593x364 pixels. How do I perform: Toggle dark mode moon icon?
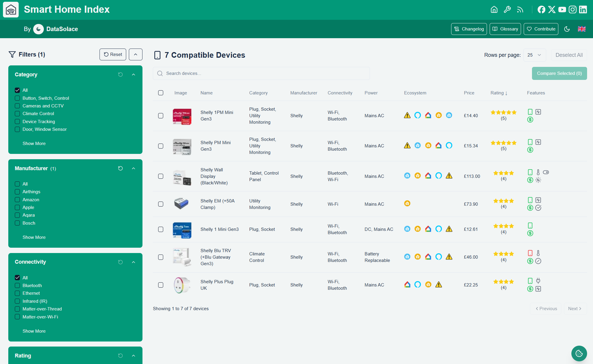point(567,29)
